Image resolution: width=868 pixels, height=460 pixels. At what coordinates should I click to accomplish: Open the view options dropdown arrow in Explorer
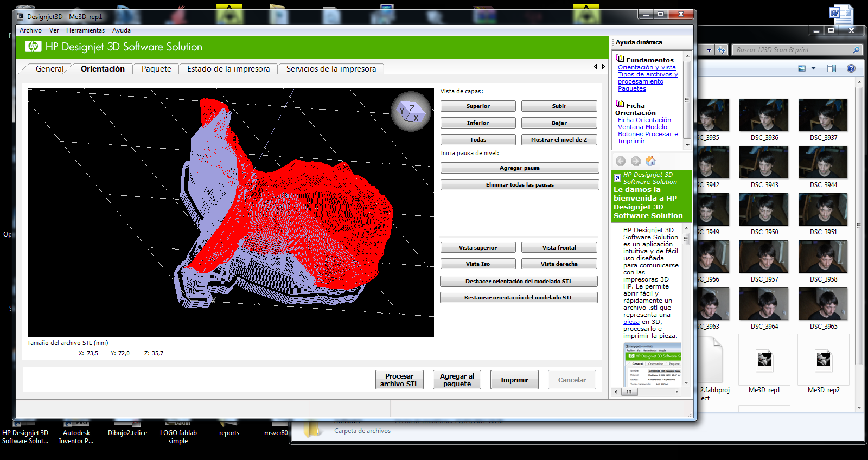(x=813, y=68)
